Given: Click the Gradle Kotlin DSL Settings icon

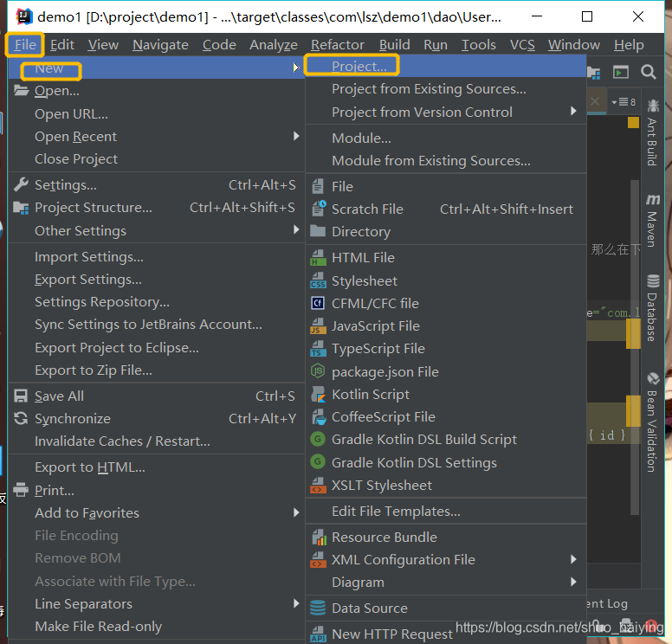Looking at the screenshot, I should click(x=318, y=462).
